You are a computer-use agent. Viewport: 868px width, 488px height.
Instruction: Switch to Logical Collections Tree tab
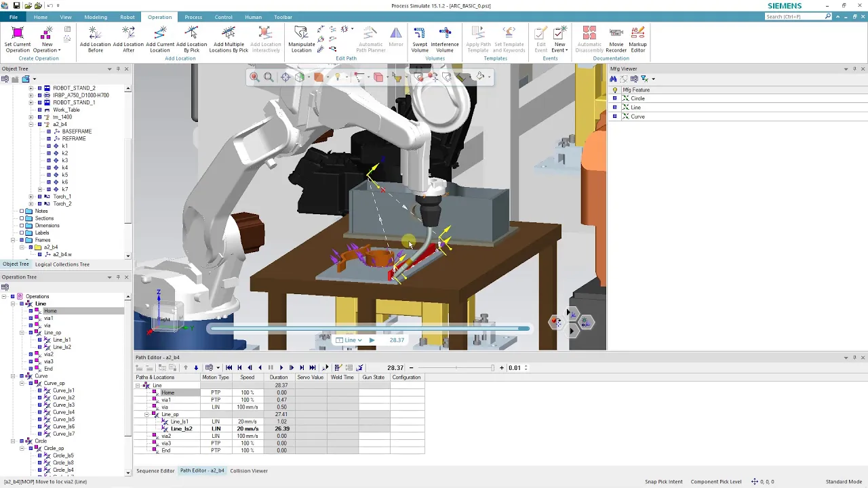(62, 264)
